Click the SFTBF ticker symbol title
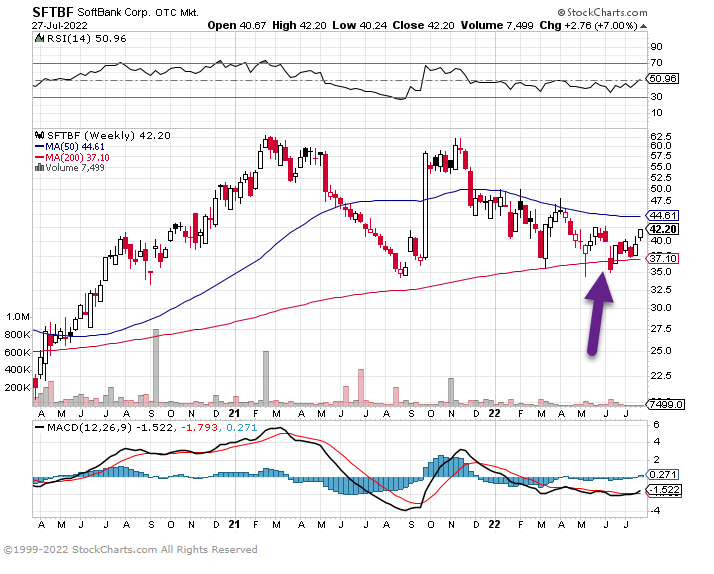 pos(52,12)
